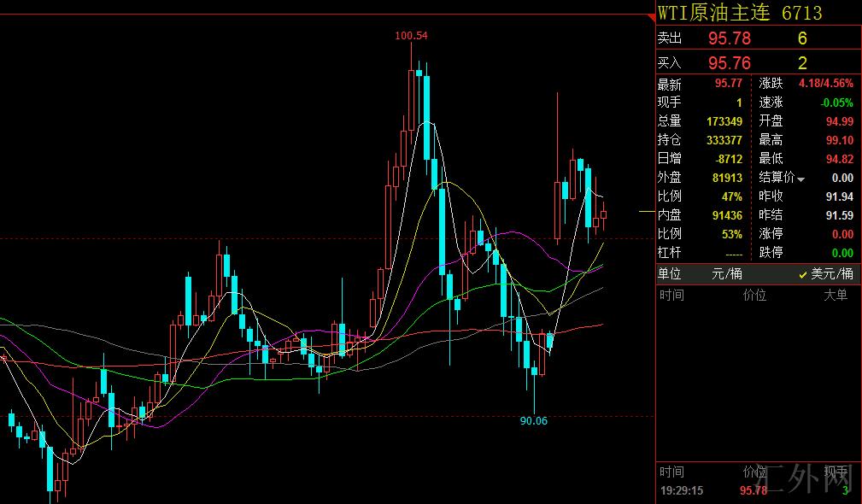Click the 最新 price value 95.77
The height and width of the screenshot is (504, 862).
pyautogui.click(x=729, y=84)
